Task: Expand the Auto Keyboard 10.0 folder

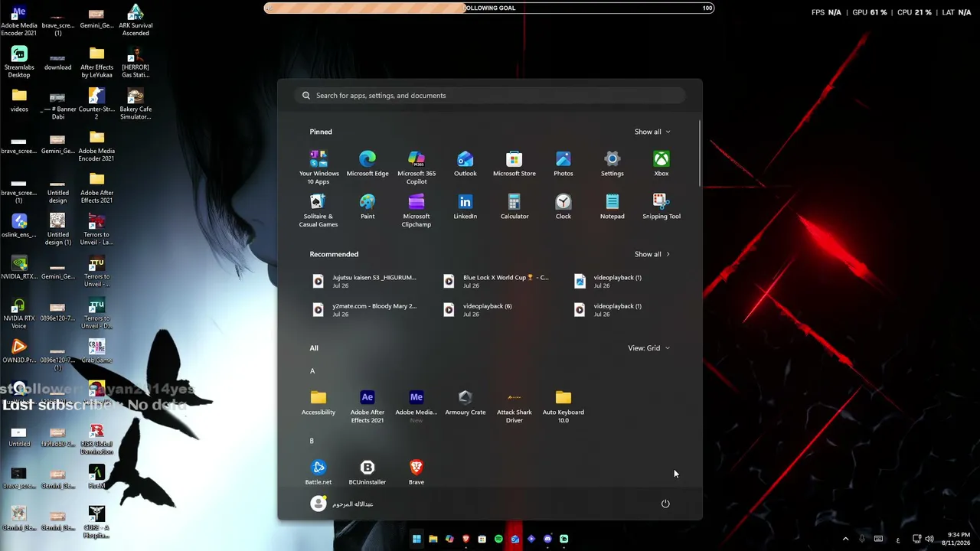Action: click(x=563, y=406)
